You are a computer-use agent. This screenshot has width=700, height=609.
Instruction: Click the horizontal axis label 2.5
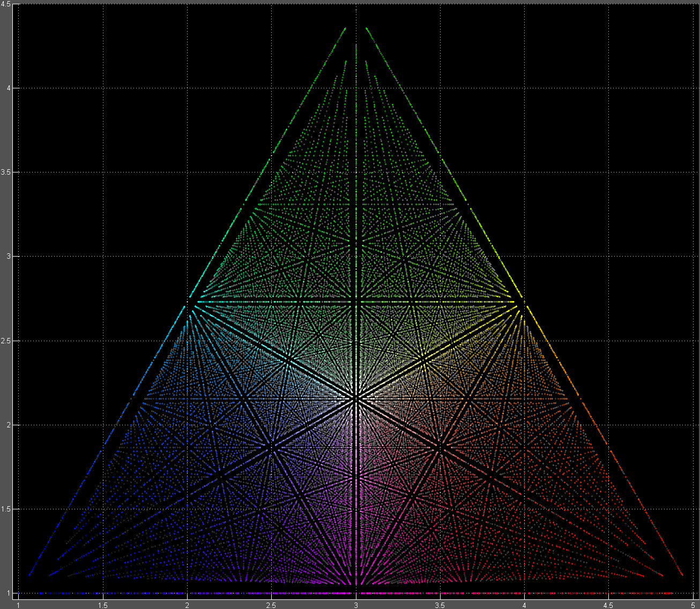271,605
